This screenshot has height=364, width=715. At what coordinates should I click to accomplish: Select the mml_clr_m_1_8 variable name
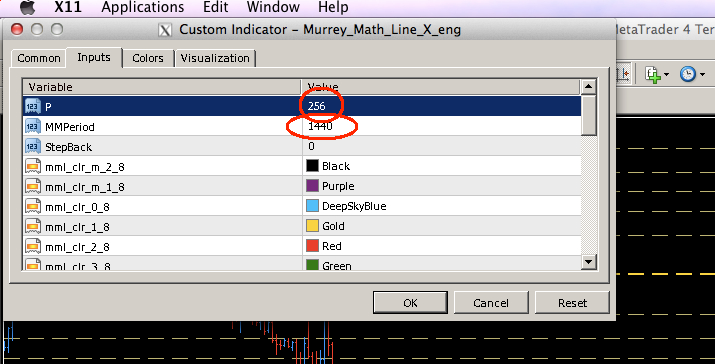84,187
